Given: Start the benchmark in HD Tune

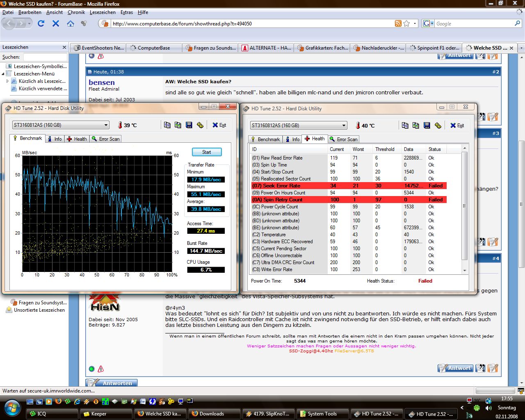Looking at the screenshot, I should 207,152.
